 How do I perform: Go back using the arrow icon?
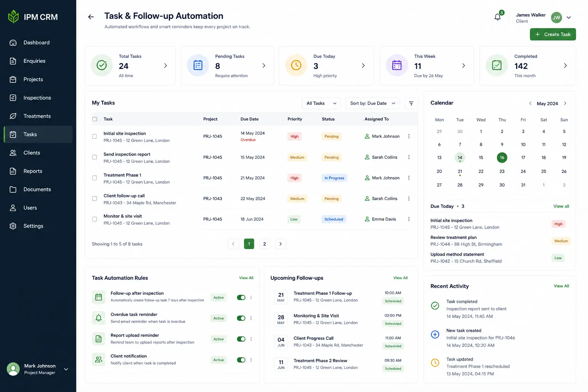(x=91, y=17)
